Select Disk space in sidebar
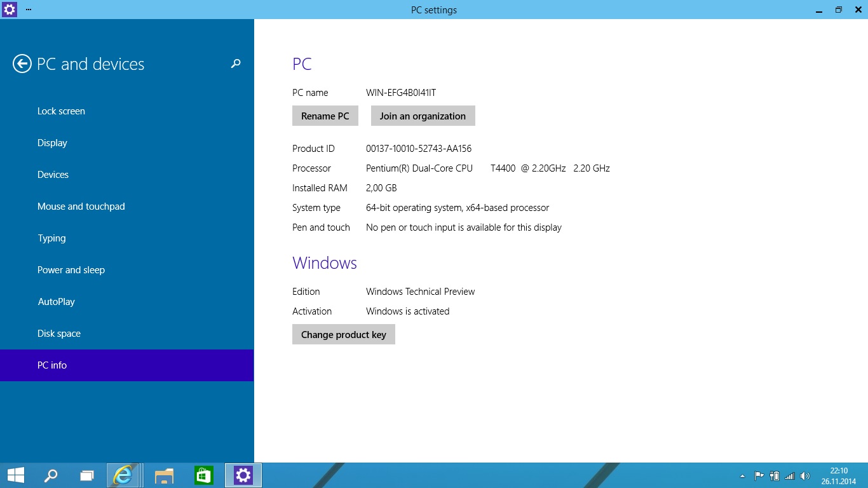This screenshot has height=488, width=868. [59, 334]
